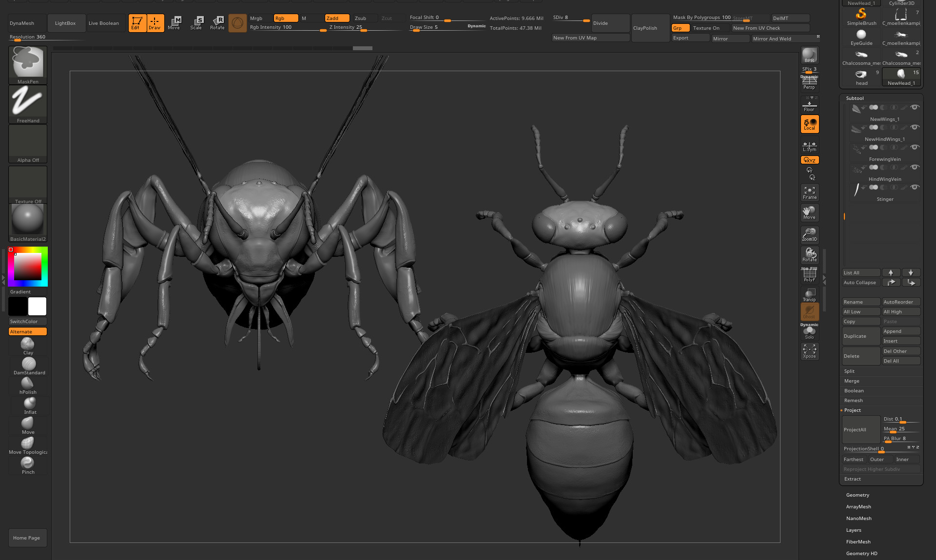Click the Duplicate subtool button
This screenshot has width=936, height=560.
pos(861,336)
